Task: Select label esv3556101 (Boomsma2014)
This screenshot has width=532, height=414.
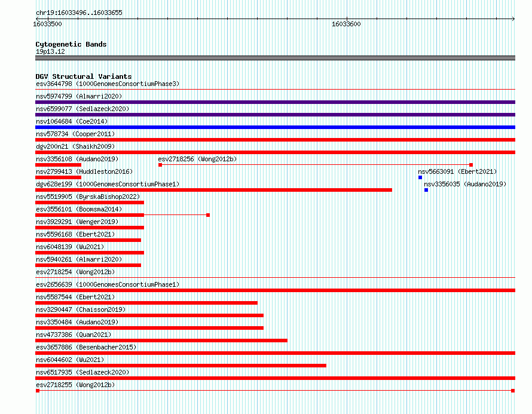Action: tap(79, 209)
